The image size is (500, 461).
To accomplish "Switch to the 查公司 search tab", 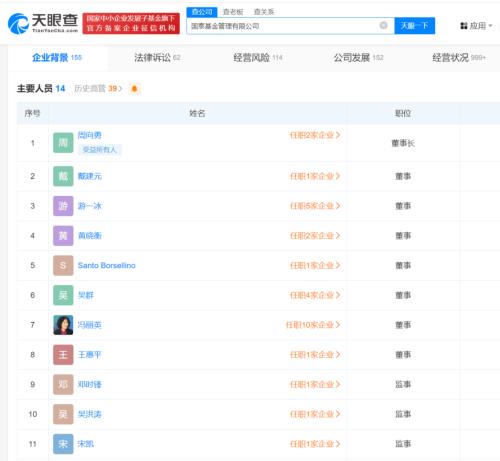I will point(202,12).
